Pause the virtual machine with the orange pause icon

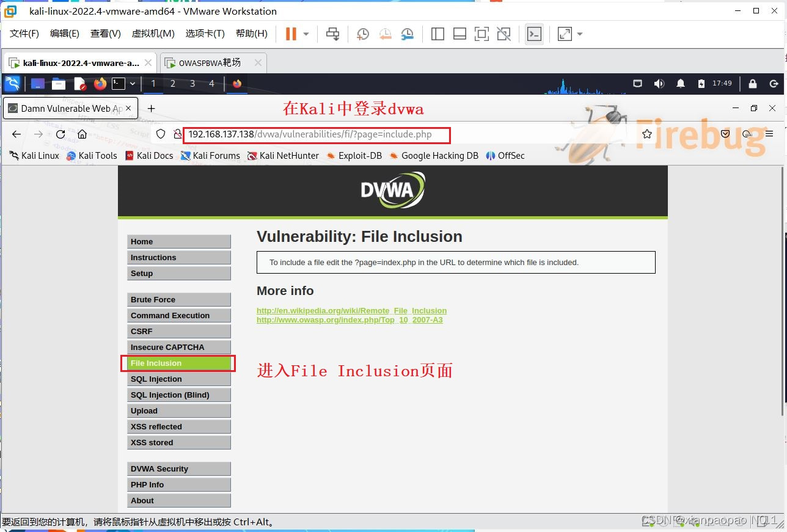click(291, 34)
